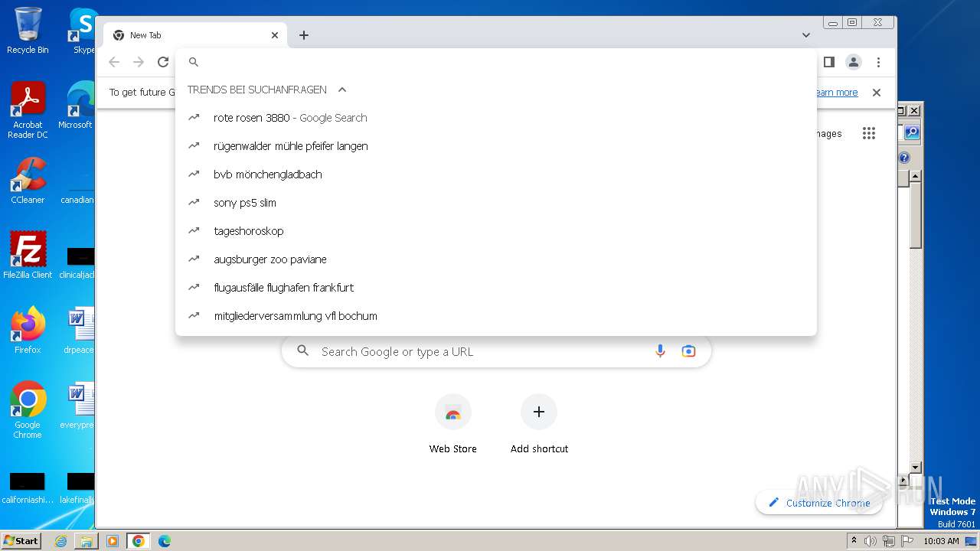The height and width of the screenshot is (551, 980).
Task: Open a new tab with plus button
Action: tap(304, 35)
